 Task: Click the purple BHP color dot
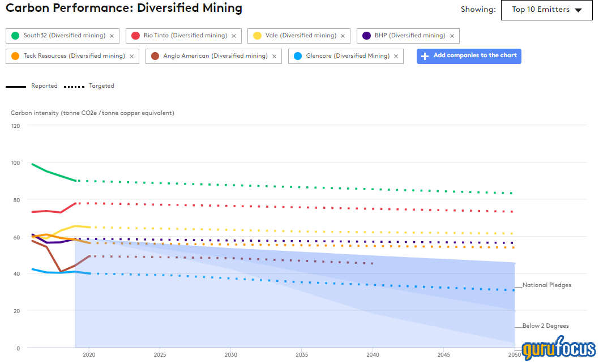click(x=366, y=36)
